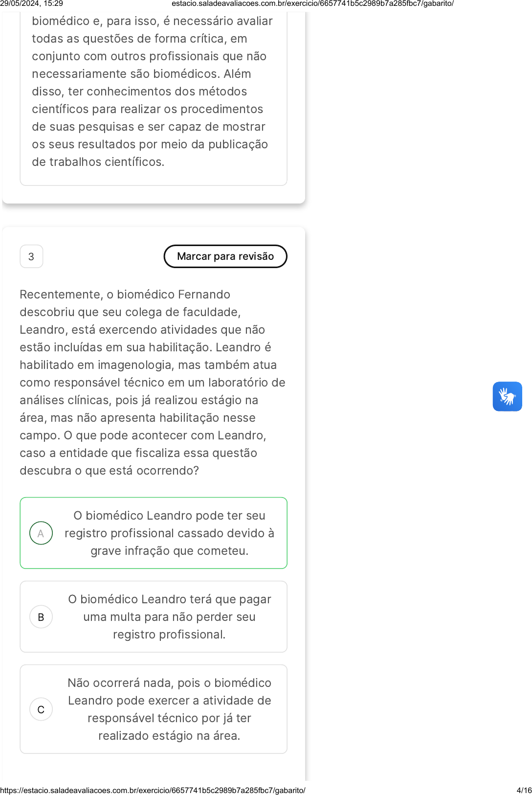Choose radio option C circle
Screen dimensions: 532x795
[x=41, y=709]
